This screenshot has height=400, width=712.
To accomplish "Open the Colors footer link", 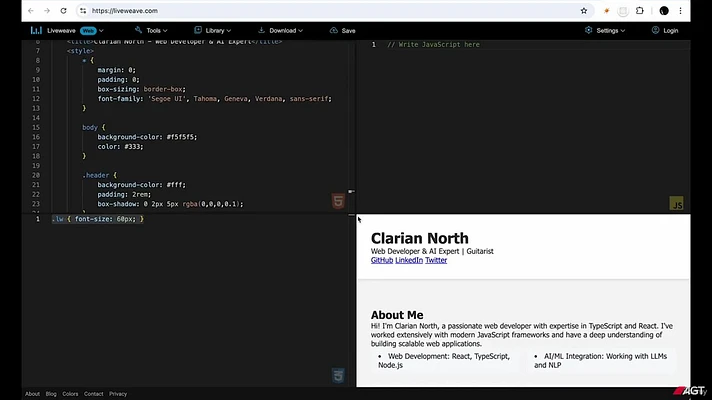I will click(x=70, y=394).
